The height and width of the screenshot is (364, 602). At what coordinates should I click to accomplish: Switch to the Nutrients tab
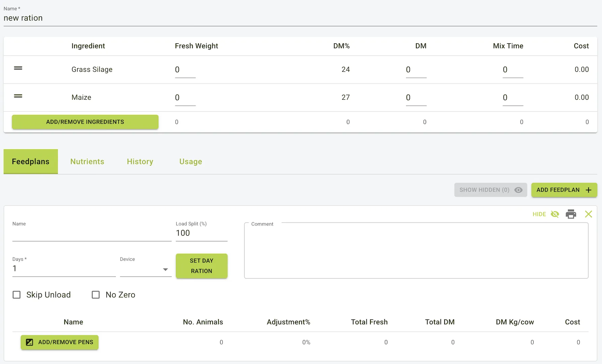click(x=87, y=161)
